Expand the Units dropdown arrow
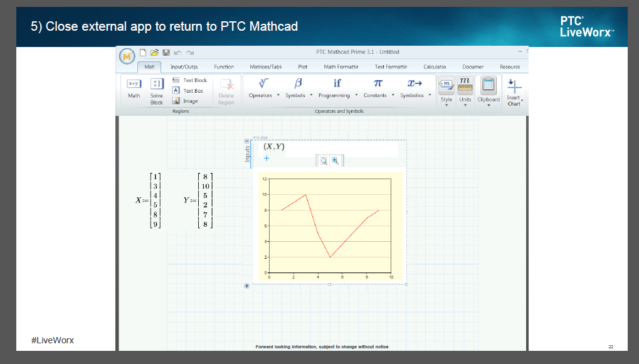The height and width of the screenshot is (364, 639). (465, 105)
